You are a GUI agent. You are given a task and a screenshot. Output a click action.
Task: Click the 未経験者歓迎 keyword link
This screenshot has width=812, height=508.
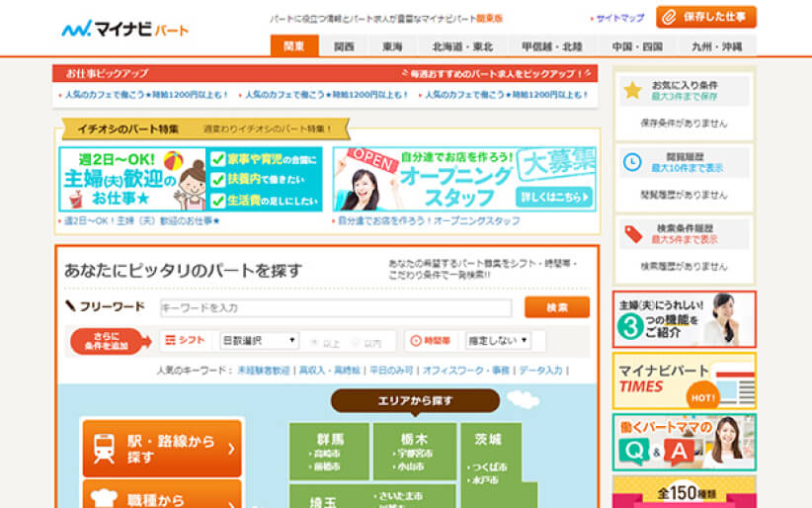264,370
